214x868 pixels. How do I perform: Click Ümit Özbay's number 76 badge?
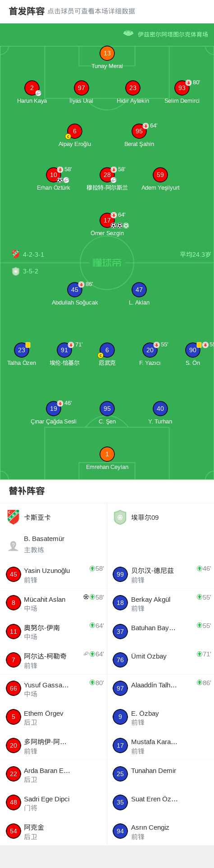point(120,660)
